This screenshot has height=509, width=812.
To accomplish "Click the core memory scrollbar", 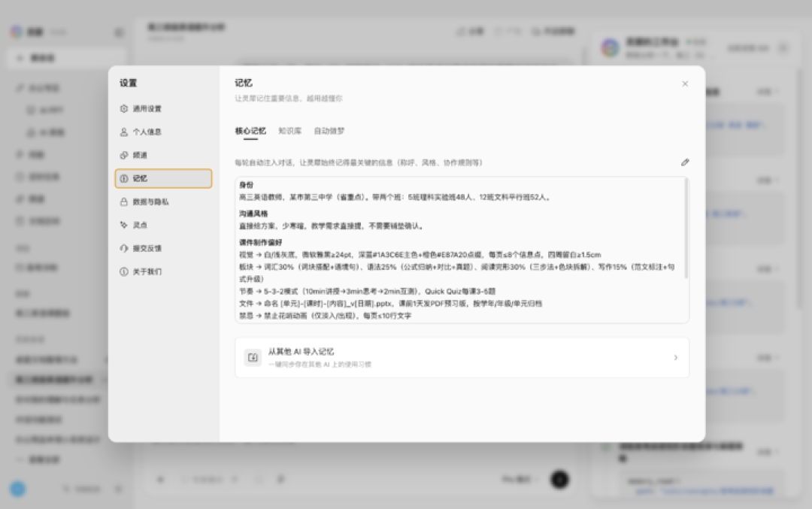I will pyautogui.click(x=686, y=228).
